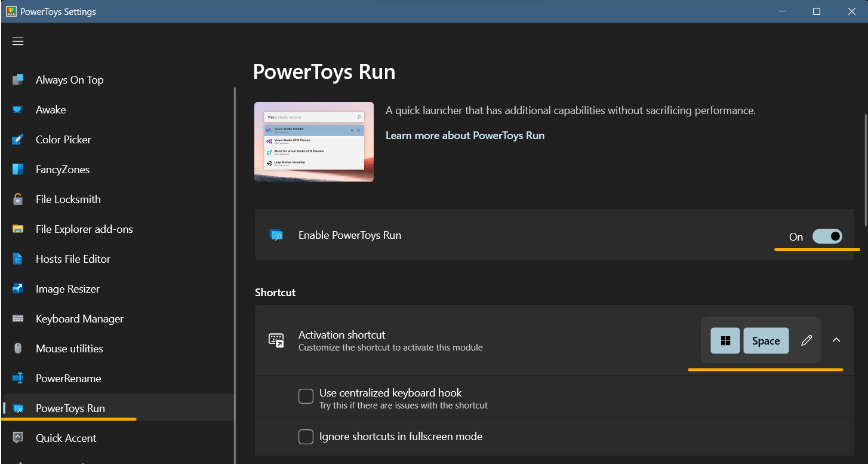Open Image Resizer settings
The image size is (868, 464).
point(67,288)
